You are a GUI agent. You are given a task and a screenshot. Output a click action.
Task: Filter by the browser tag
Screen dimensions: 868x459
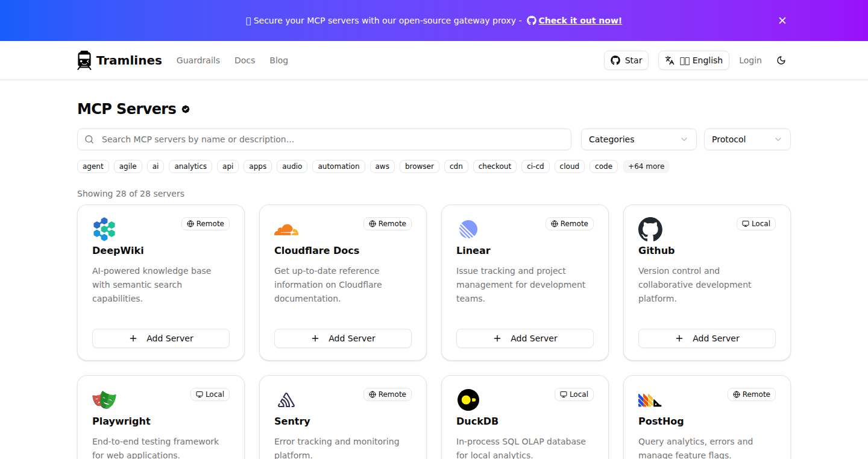coord(420,166)
